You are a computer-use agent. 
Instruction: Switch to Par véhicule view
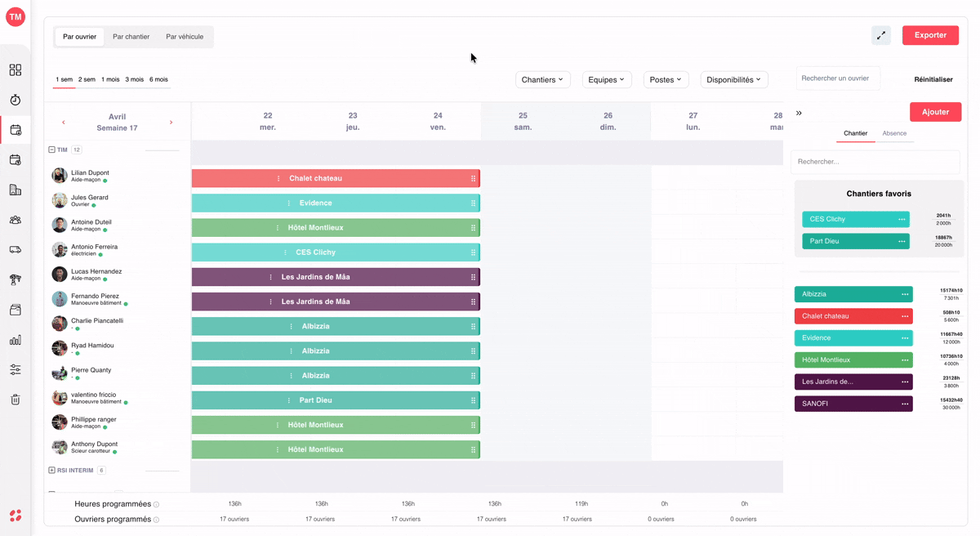click(185, 37)
